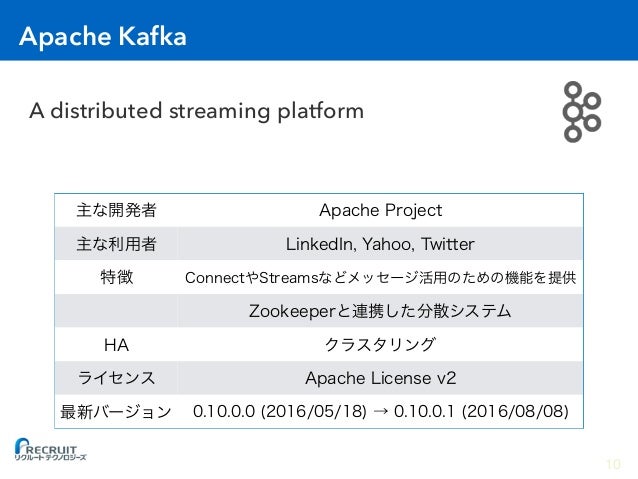638x479 pixels.
Task: Click the empty label cell beside Zookeeper row
Action: 116,311
